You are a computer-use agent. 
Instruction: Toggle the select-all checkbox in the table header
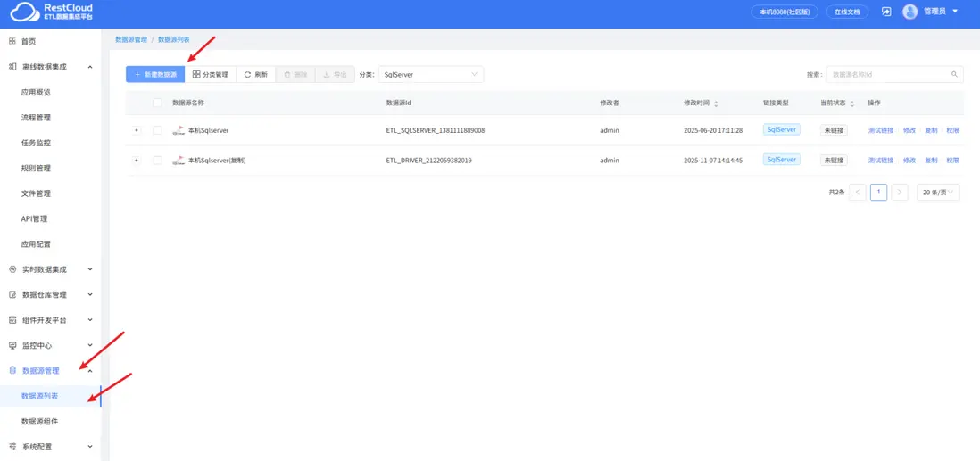(157, 103)
